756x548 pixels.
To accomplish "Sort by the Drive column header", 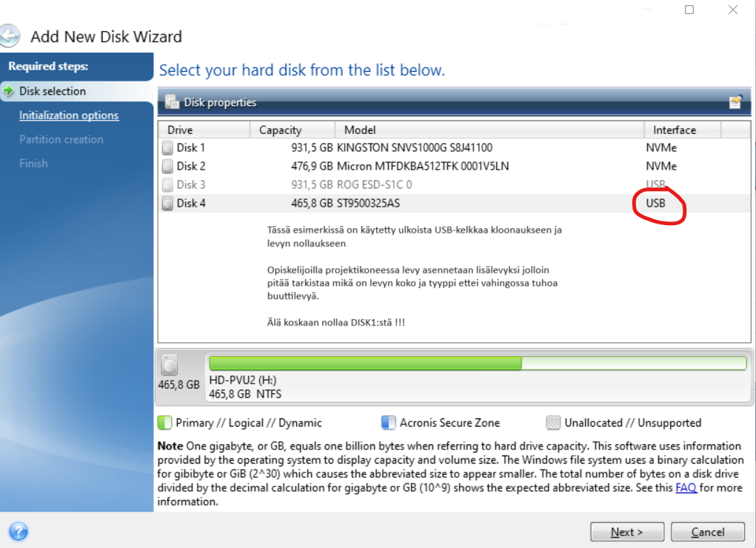I will click(x=204, y=130).
